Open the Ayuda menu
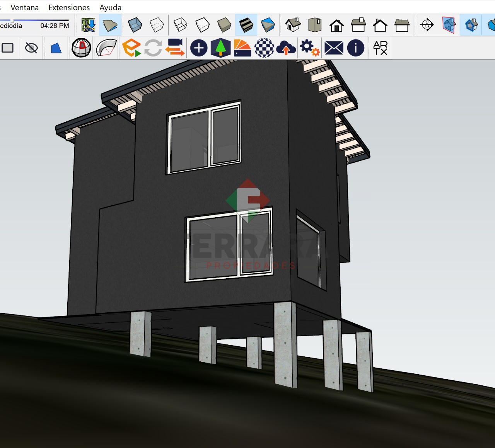This screenshot has width=495, height=448. pos(110,7)
